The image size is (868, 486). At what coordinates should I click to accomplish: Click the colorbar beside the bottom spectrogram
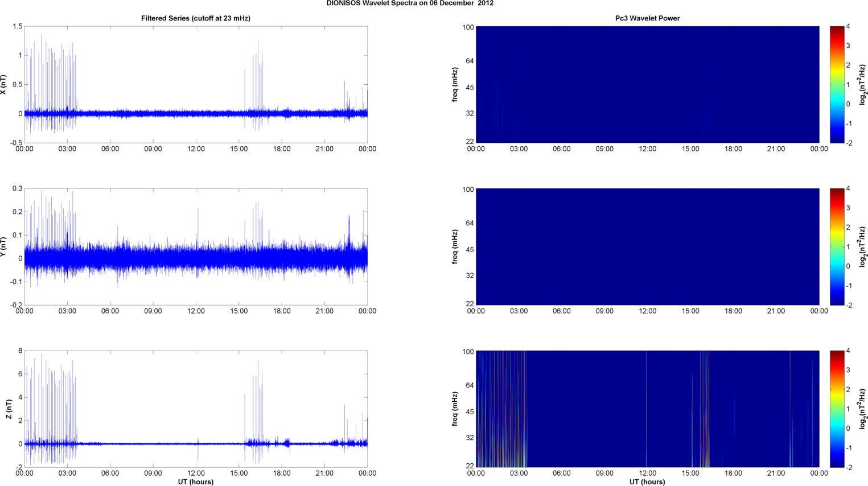point(837,409)
